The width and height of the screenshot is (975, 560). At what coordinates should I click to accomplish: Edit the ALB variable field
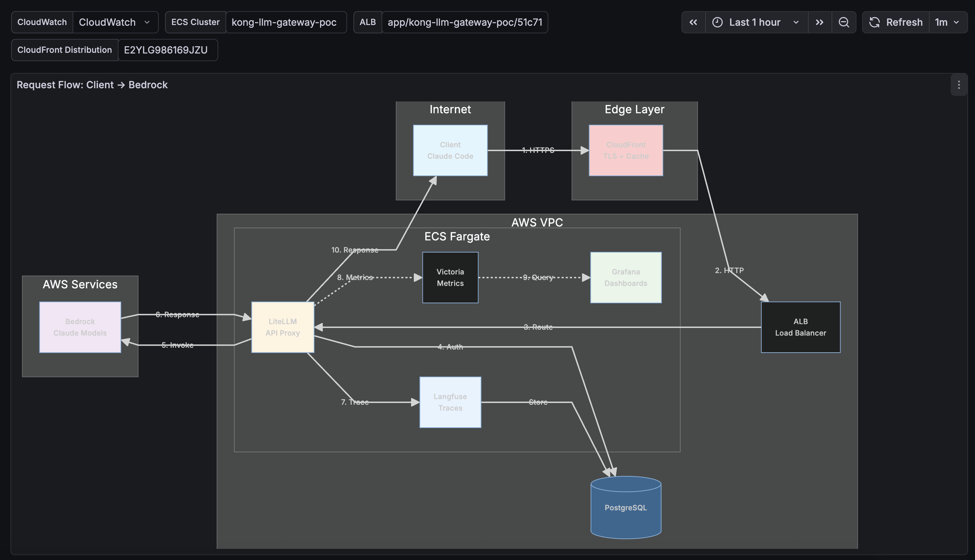[x=465, y=22]
